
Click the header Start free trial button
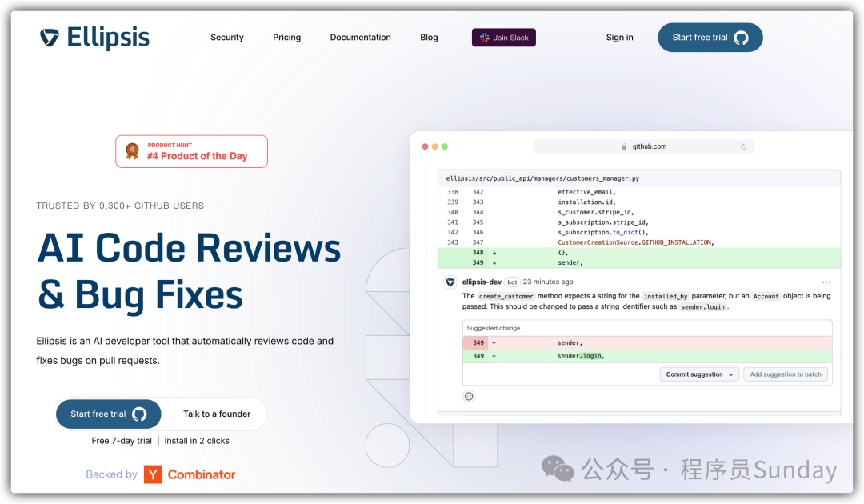point(710,38)
